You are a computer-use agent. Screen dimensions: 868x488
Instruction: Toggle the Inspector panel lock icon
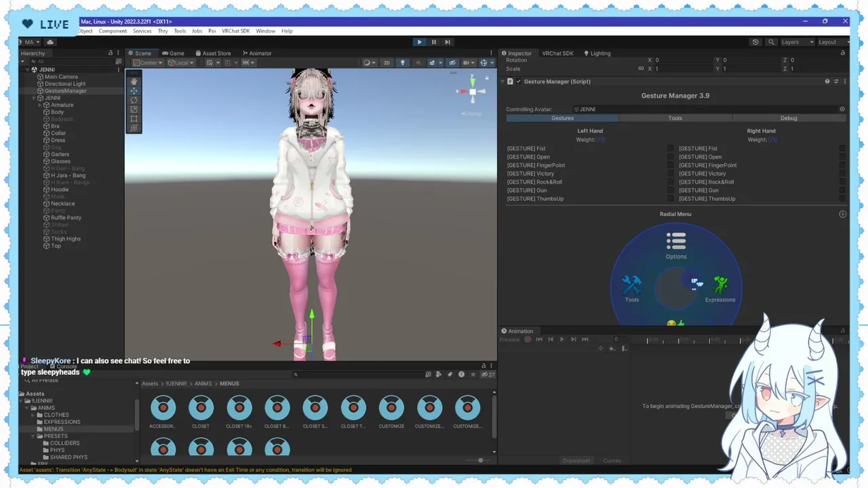(x=842, y=53)
